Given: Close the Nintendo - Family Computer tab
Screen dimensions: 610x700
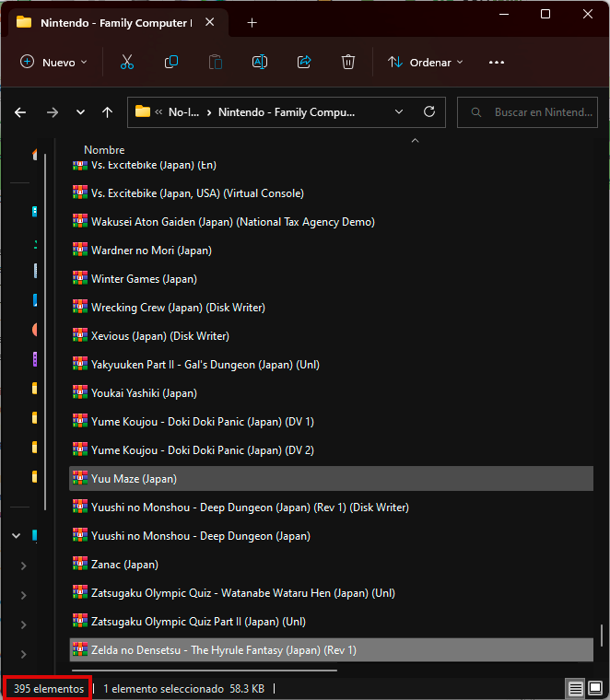Looking at the screenshot, I should pyautogui.click(x=209, y=22).
